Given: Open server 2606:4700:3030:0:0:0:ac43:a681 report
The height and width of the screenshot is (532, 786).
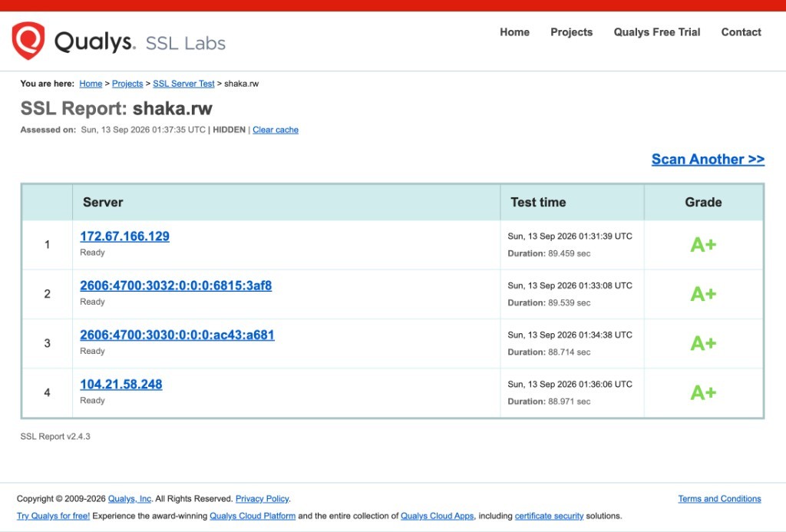Looking at the screenshot, I should [177, 335].
